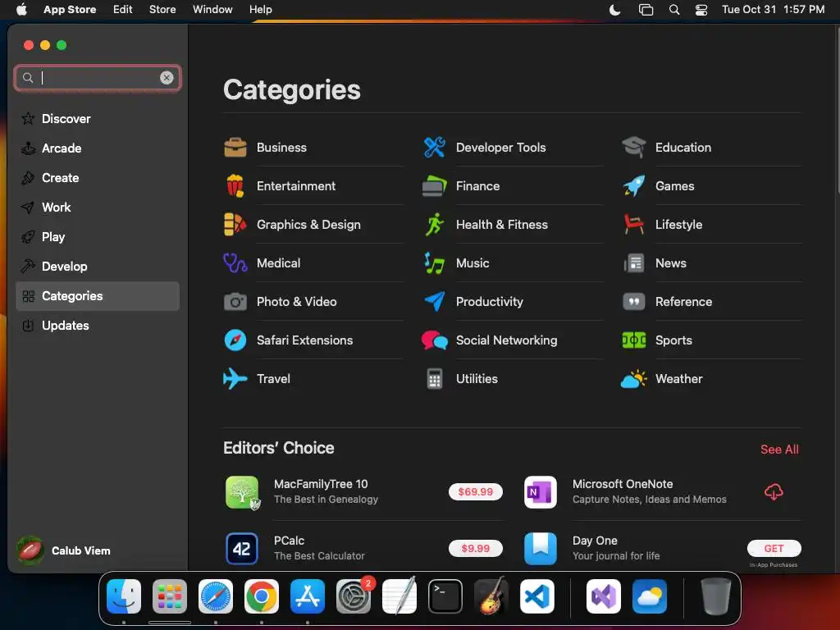Open the Develop sidebar section
840x630 pixels.
click(98, 266)
